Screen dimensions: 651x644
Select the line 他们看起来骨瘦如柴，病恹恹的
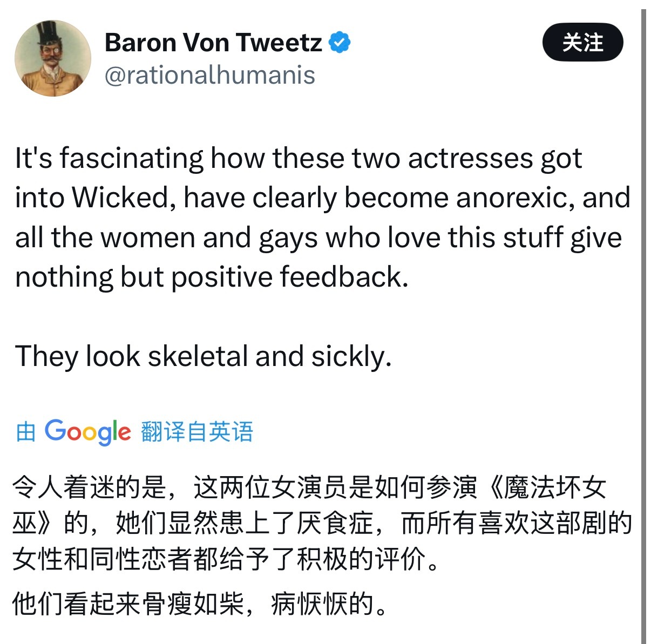click(200, 604)
